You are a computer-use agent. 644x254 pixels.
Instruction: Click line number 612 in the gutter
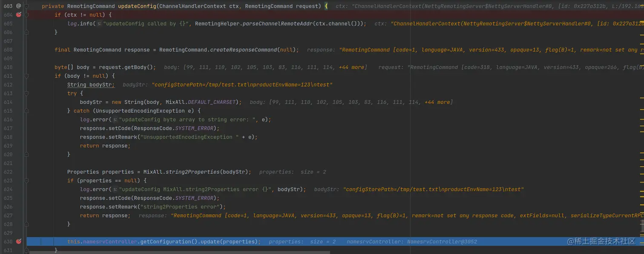click(x=8, y=85)
